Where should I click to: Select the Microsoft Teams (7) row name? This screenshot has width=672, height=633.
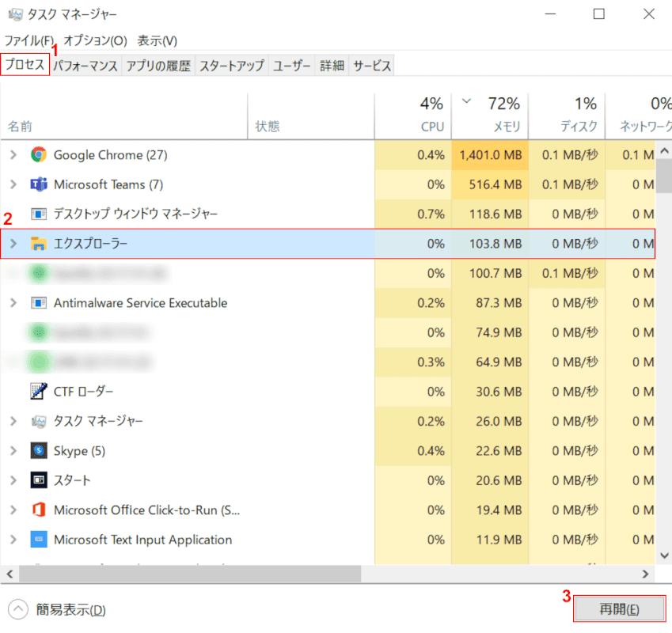tap(108, 184)
